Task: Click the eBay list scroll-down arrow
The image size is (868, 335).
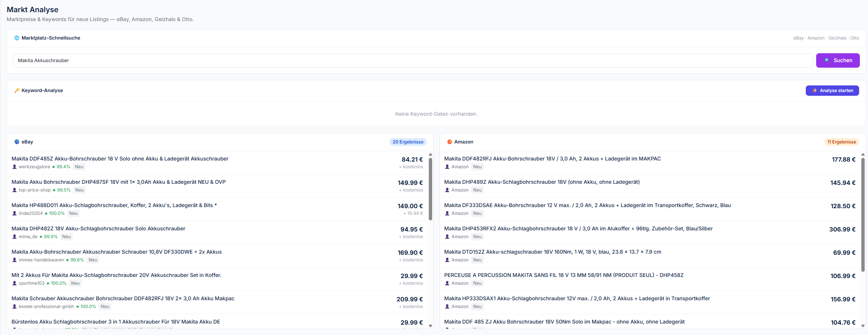Action: point(430,326)
